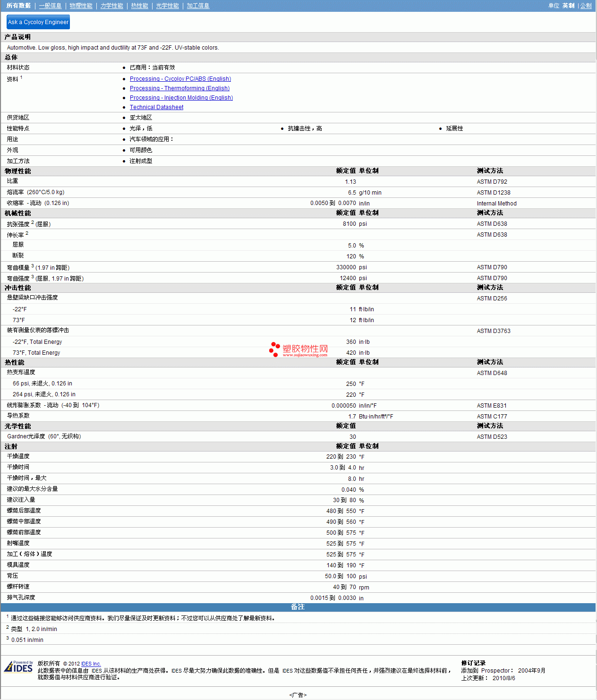Switch units to 英制
Image resolution: width=597 pixels, height=700 pixels.
(568, 6)
